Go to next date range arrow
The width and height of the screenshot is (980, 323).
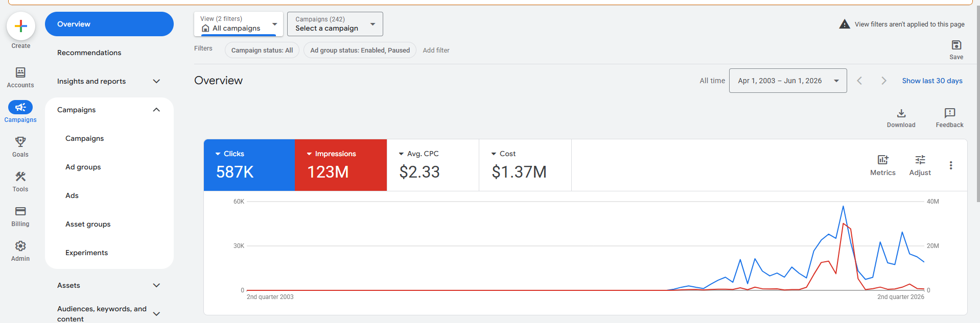point(884,81)
